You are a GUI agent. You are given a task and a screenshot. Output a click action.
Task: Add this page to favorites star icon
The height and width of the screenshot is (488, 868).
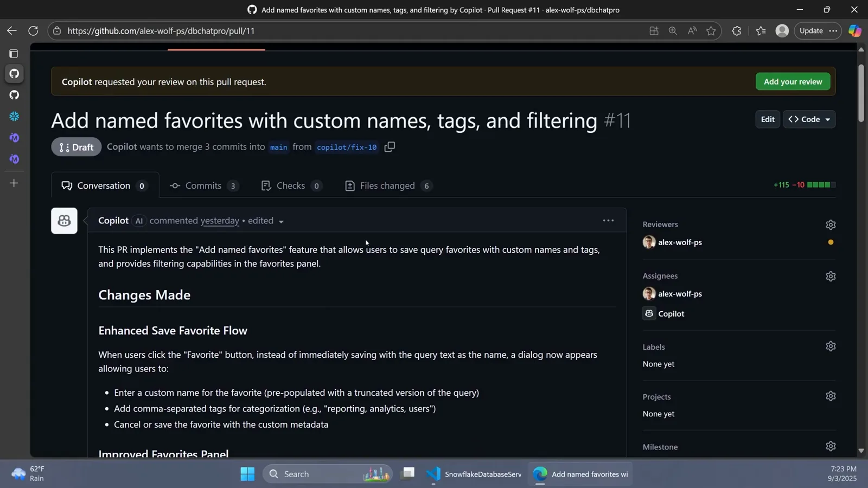click(711, 31)
